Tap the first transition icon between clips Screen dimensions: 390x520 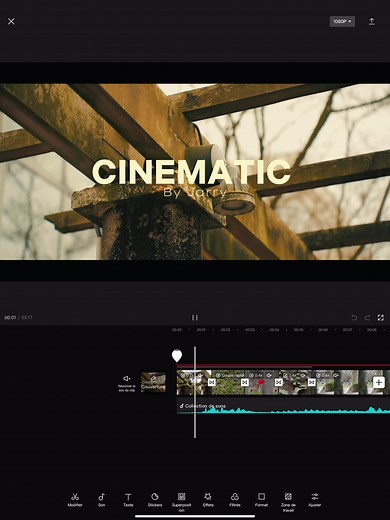(211, 382)
